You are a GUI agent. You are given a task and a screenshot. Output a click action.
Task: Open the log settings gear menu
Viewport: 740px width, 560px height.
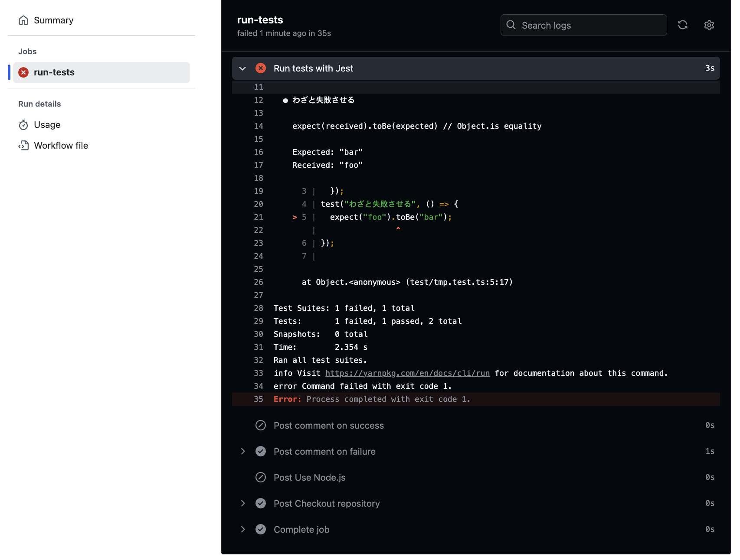709,25
